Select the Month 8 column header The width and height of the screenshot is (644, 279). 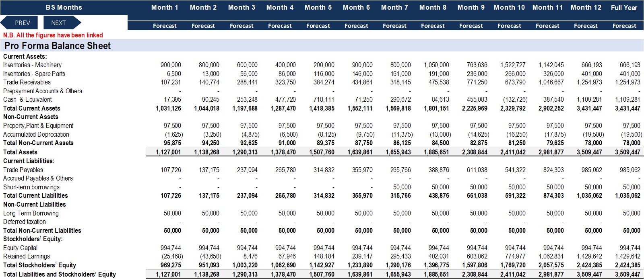coord(433,7)
